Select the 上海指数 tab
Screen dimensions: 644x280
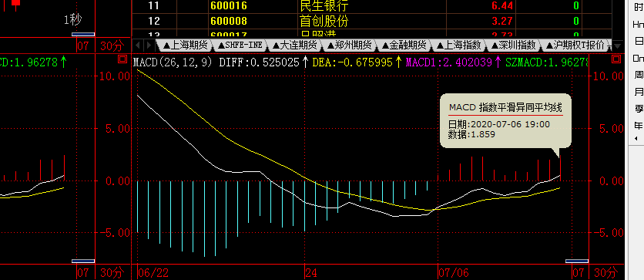click(459, 45)
